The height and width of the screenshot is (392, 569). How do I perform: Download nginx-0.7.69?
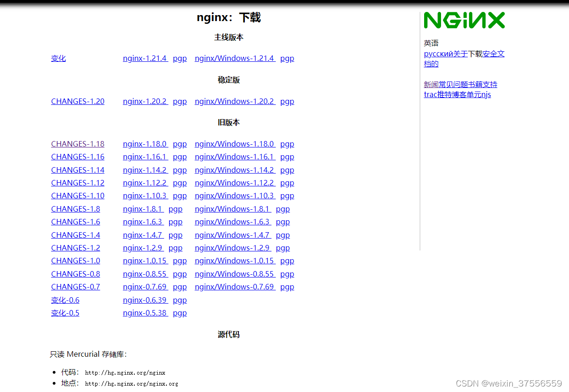coord(145,287)
